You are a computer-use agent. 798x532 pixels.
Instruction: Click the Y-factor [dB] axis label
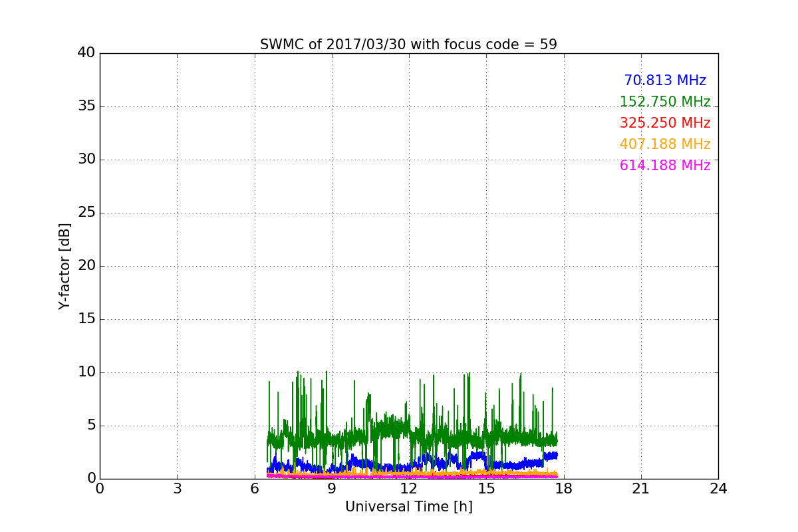[65, 266]
